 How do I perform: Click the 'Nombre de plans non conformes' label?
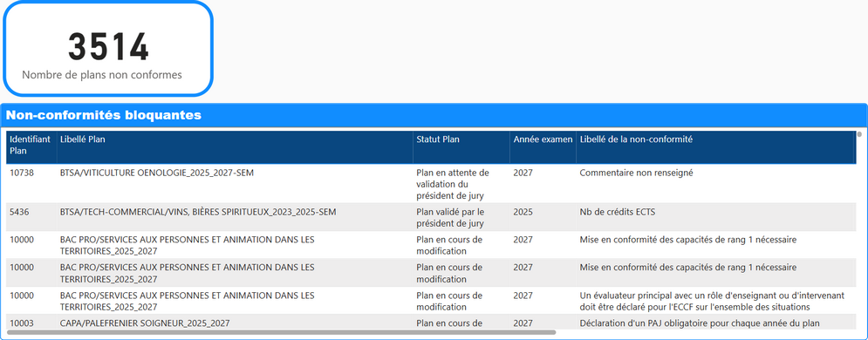[x=102, y=75]
